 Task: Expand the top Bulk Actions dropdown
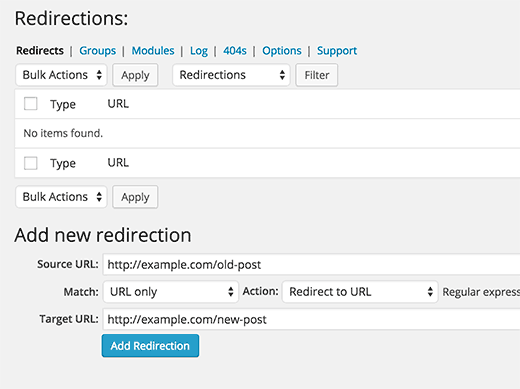[61, 75]
